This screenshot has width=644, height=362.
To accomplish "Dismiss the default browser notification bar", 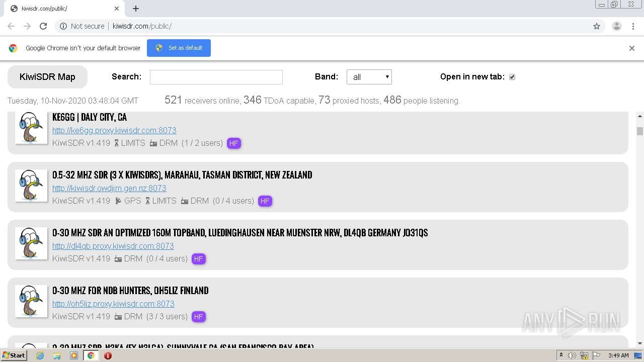I will 632,48.
